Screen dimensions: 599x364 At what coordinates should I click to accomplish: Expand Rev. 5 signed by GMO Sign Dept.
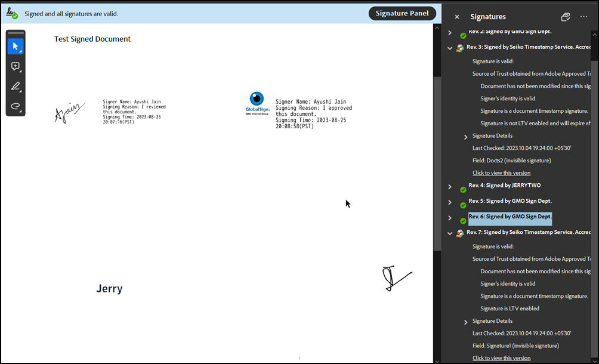tap(450, 202)
